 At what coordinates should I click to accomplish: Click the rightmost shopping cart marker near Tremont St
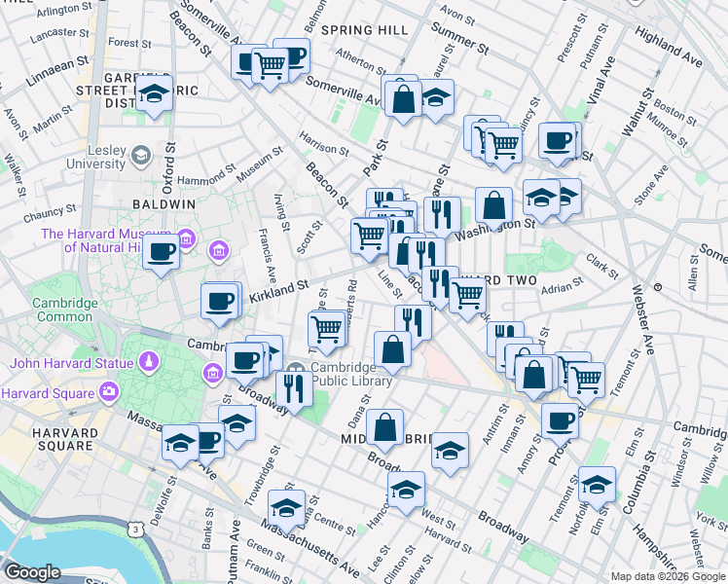point(587,383)
